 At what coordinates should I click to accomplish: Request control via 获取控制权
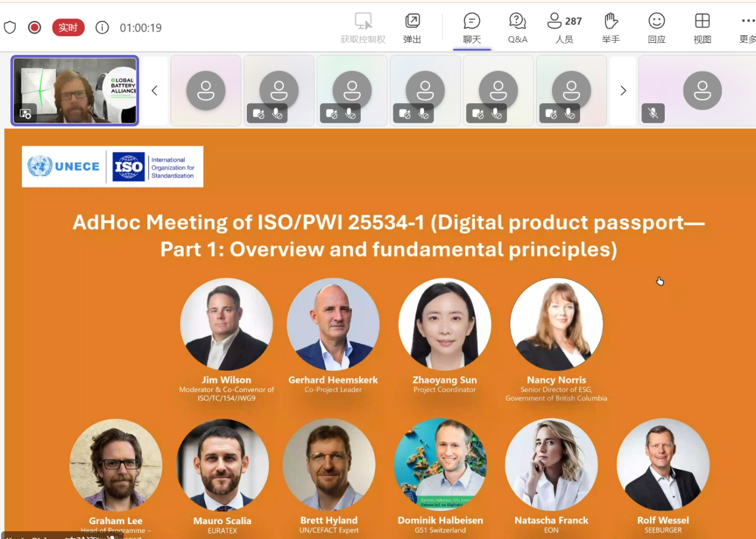pyautogui.click(x=363, y=28)
